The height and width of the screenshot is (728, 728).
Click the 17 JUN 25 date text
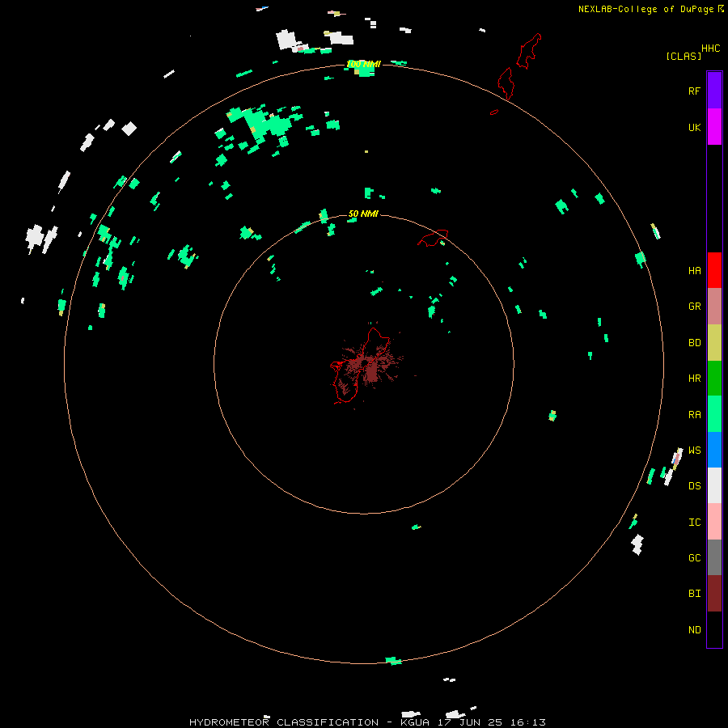click(470, 722)
